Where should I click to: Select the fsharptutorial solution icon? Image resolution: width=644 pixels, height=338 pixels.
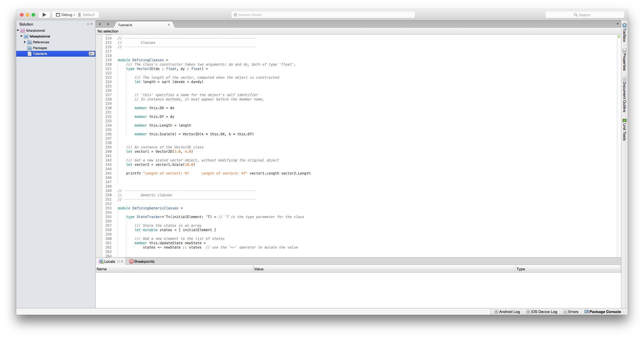[23, 30]
